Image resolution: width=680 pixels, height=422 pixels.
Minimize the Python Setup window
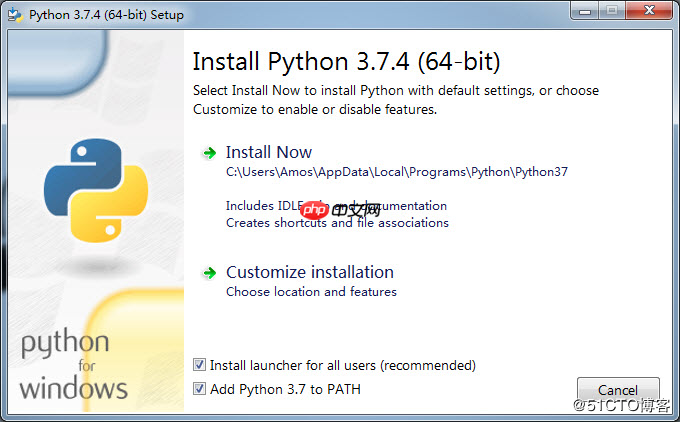pos(585,11)
